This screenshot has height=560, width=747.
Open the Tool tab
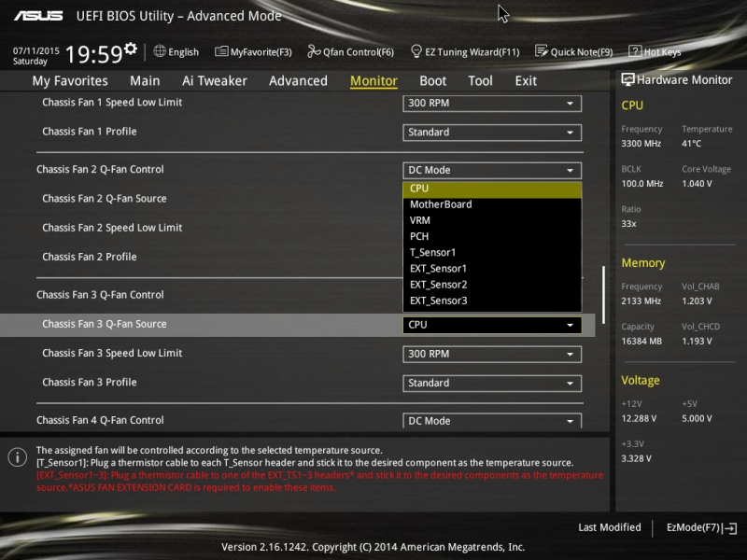pos(480,81)
